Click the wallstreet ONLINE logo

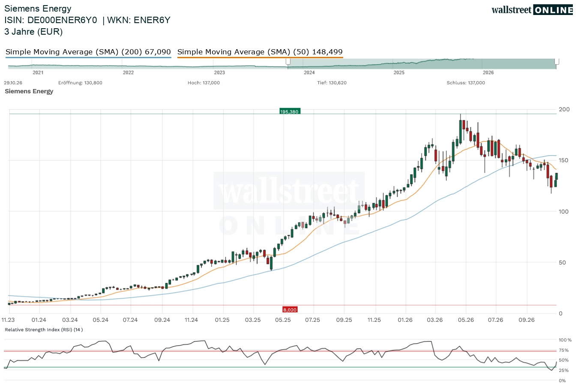(532, 10)
